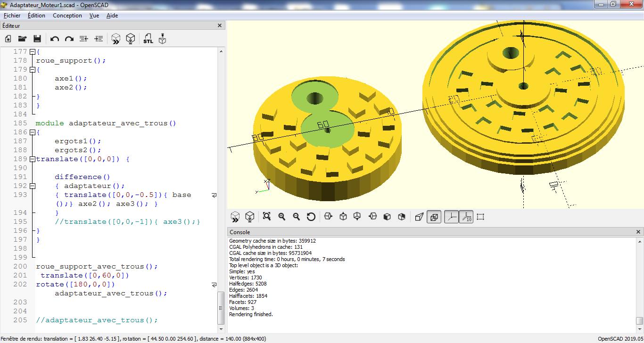
Task: Switch to the Bottom view
Action: tap(357, 217)
